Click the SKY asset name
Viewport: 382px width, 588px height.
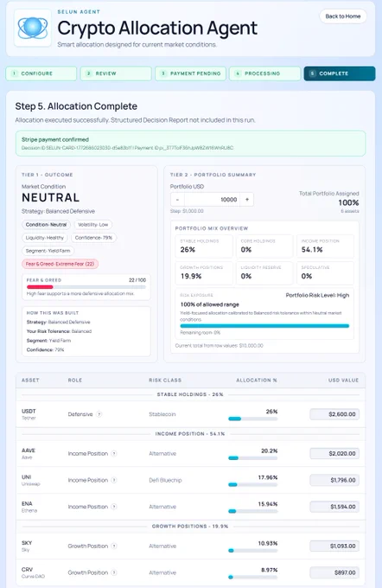27,546
